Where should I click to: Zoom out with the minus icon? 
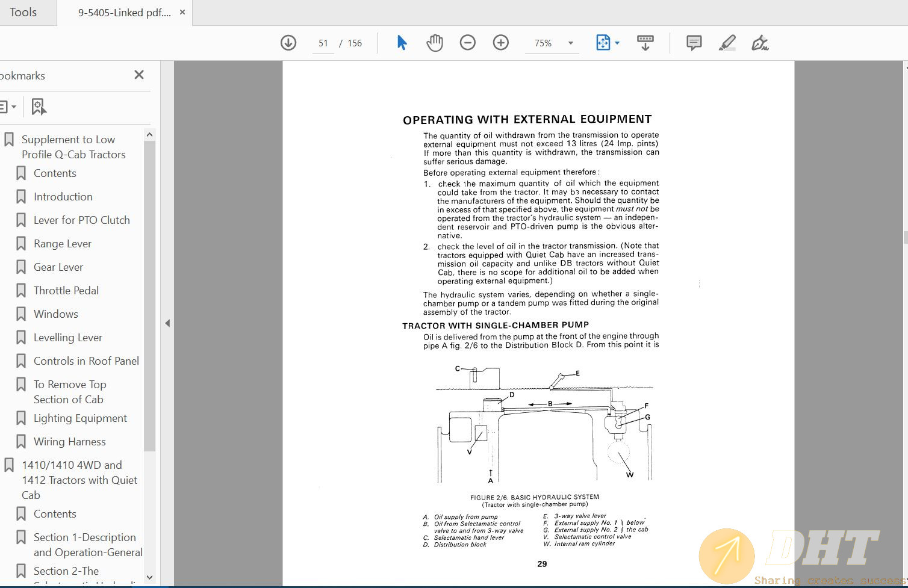[468, 43]
